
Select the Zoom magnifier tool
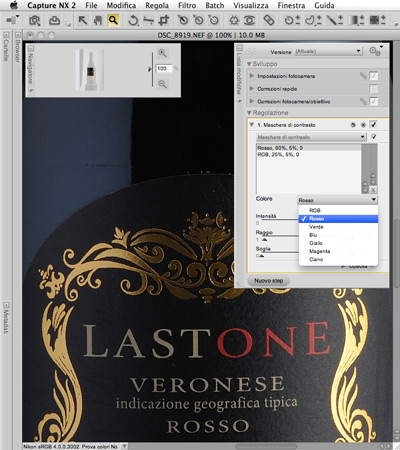click(x=113, y=20)
